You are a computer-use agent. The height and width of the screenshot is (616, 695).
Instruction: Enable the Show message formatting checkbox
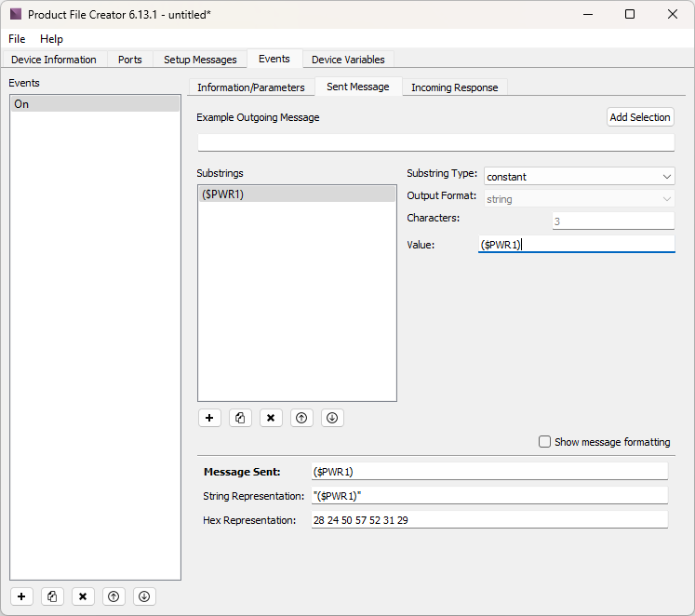click(545, 442)
